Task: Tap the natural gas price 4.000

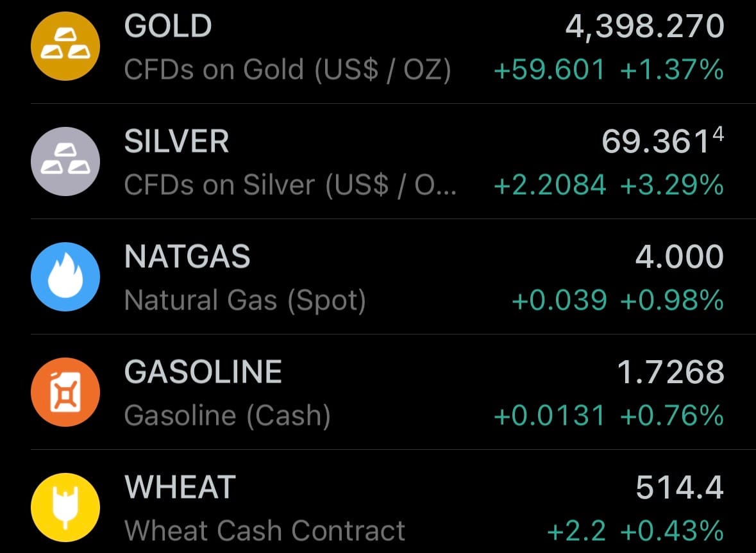Action: coord(679,257)
